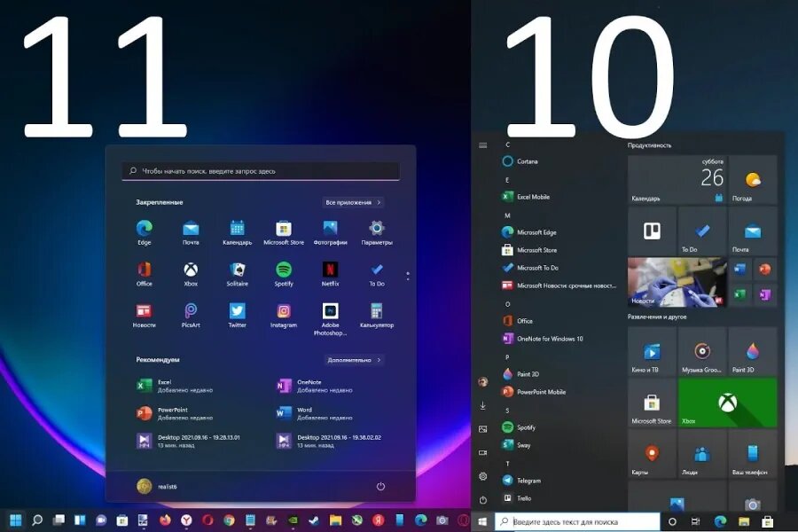The height and width of the screenshot is (532, 798).
Task: Open Google Chrome on the Windows 11 taskbar
Action: click(229, 520)
